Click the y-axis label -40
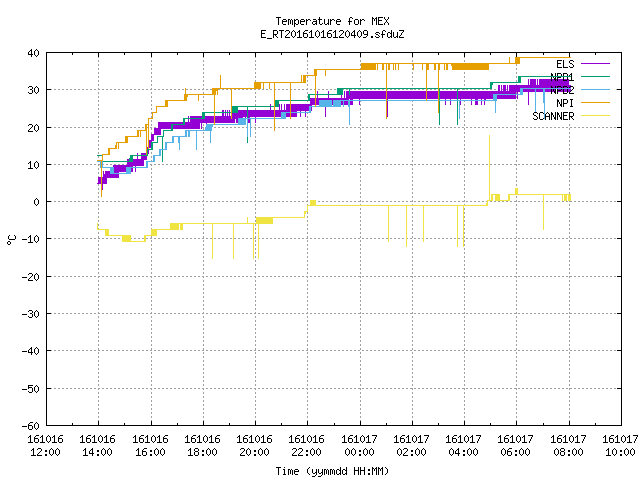The width and height of the screenshot is (640, 480). 31,351
